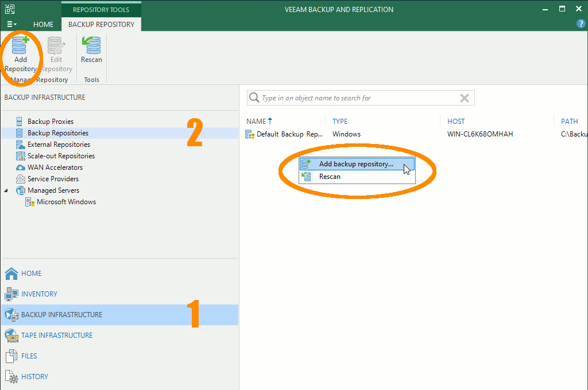Image resolution: width=588 pixels, height=390 pixels.
Task: Clear the search box with X
Action: (x=465, y=98)
